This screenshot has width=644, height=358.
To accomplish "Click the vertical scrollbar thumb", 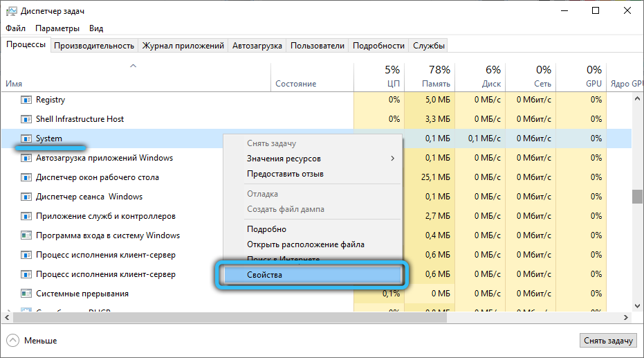I will pyautogui.click(x=637, y=197).
